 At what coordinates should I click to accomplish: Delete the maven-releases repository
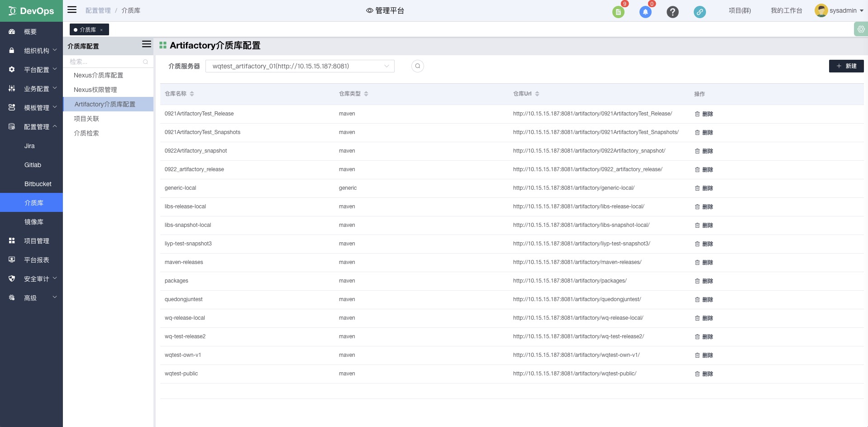pos(704,263)
